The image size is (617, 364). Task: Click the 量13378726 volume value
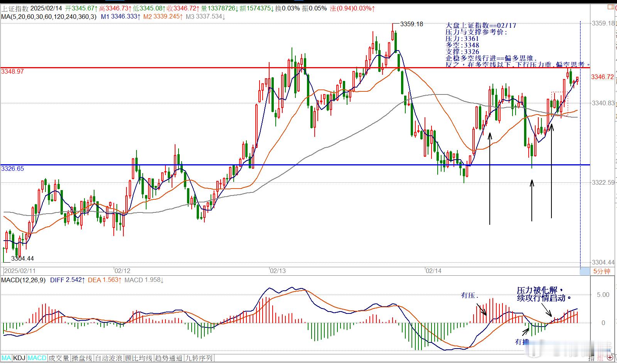[x=219, y=8]
